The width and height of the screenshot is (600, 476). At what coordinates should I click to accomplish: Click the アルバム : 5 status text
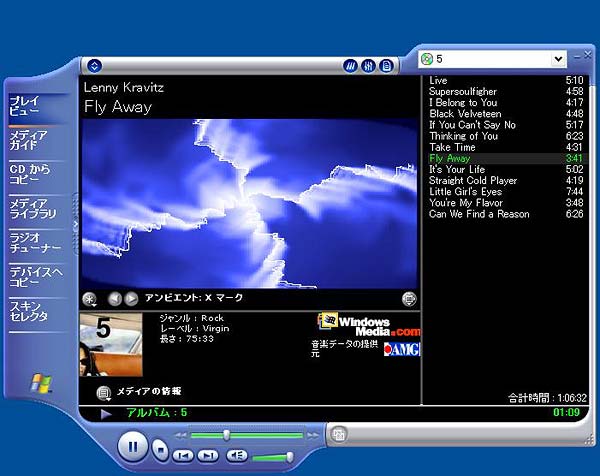click(x=157, y=412)
